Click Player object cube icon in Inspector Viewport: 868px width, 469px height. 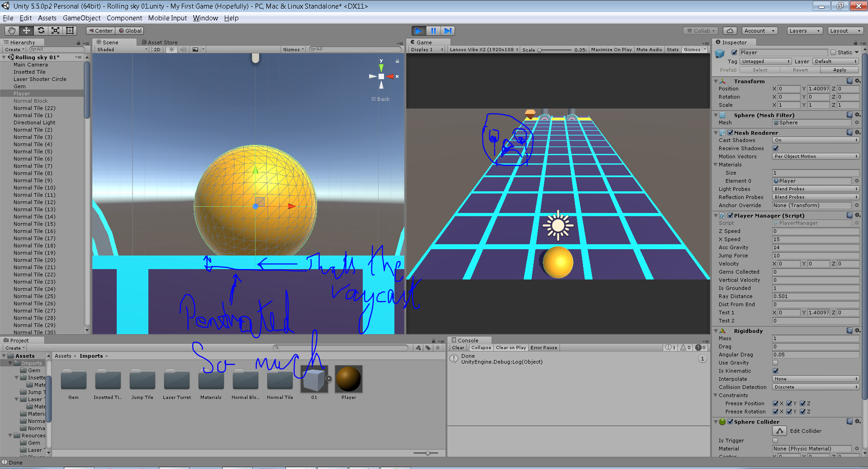(720, 54)
